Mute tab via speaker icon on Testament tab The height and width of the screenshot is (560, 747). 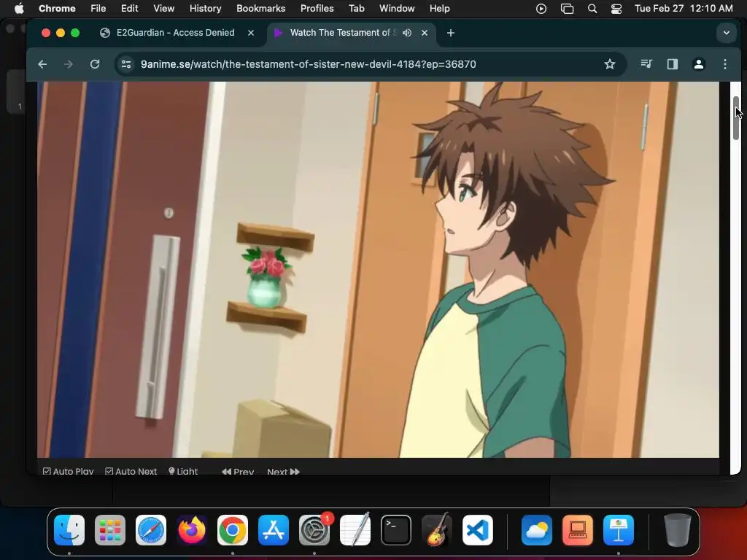point(407,33)
